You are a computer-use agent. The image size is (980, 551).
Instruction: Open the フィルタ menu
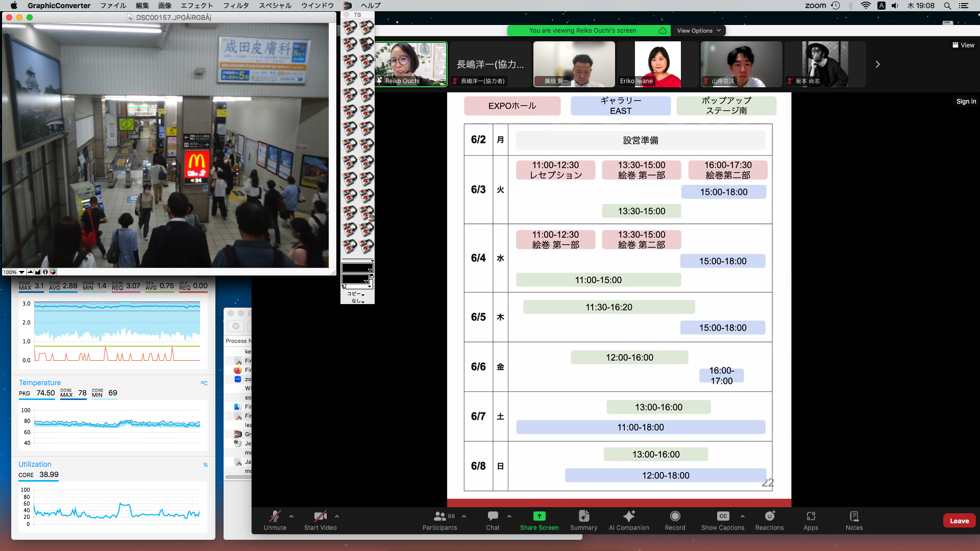pos(236,6)
